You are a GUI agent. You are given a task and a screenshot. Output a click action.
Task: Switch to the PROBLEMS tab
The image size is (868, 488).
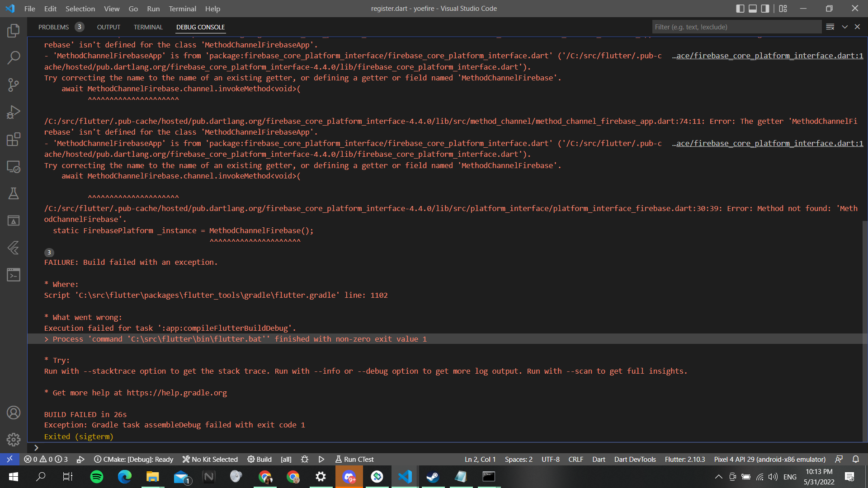pyautogui.click(x=53, y=27)
